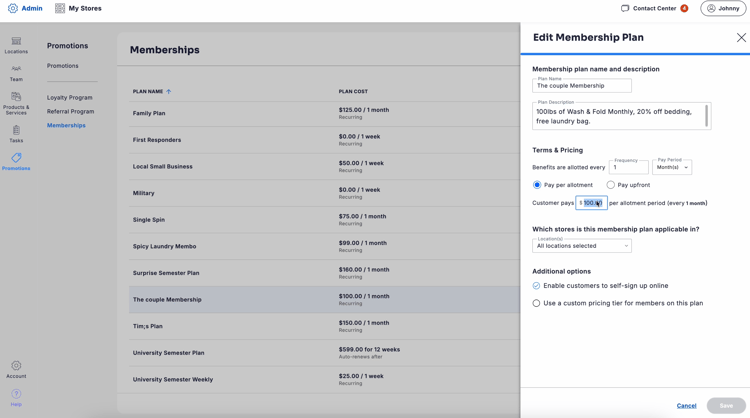Open the Locations sidebar icon

click(16, 42)
